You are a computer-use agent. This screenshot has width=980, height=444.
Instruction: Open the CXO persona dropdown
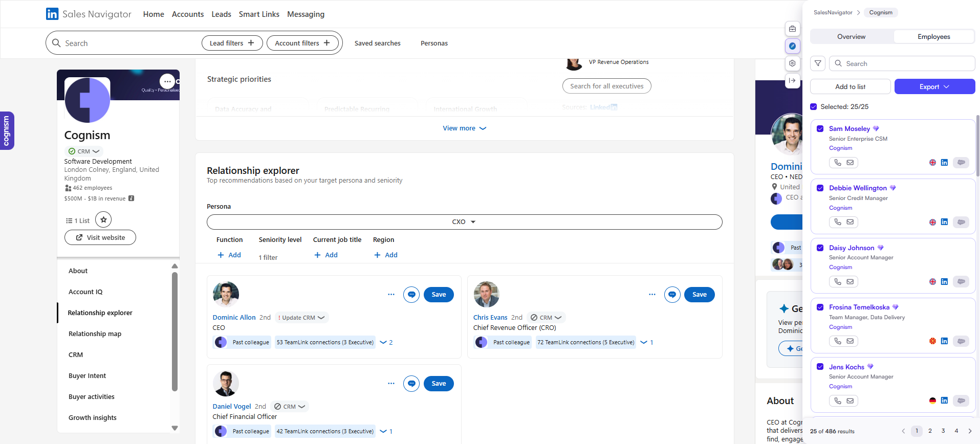click(x=464, y=222)
